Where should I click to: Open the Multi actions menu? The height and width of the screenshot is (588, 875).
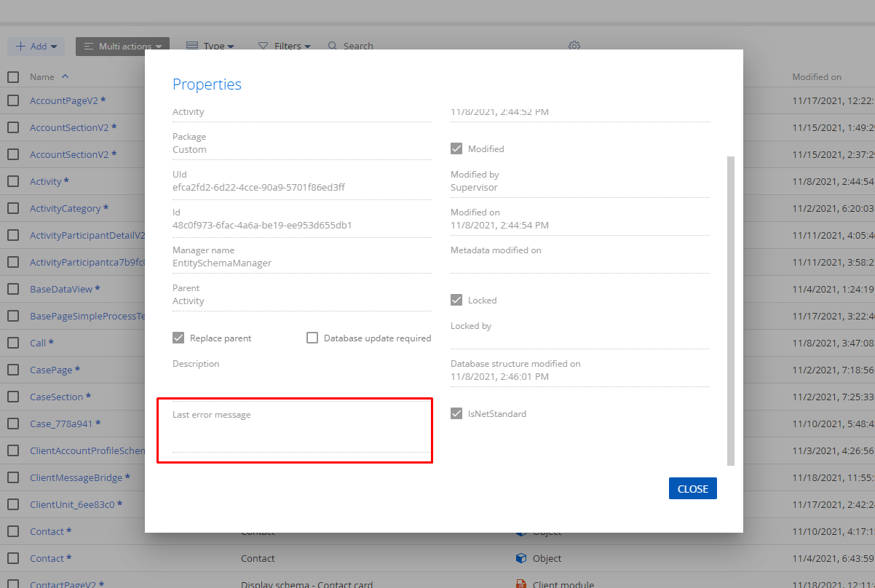(x=122, y=45)
